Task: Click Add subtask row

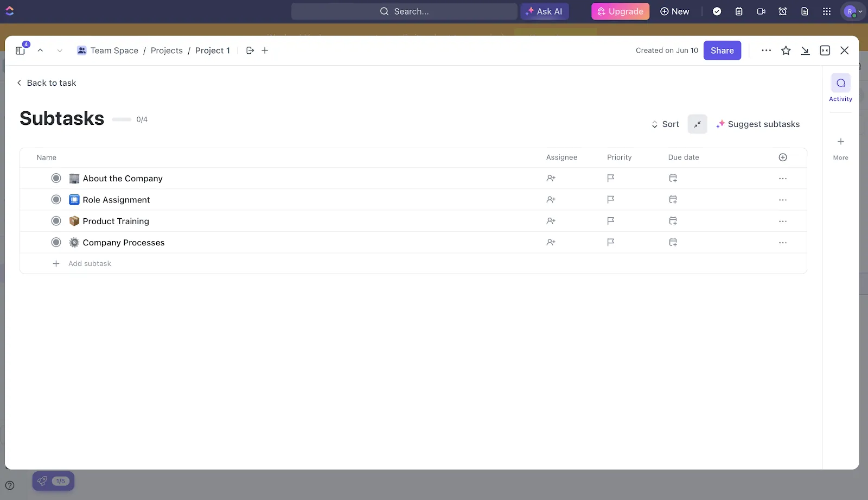Action: (413, 264)
